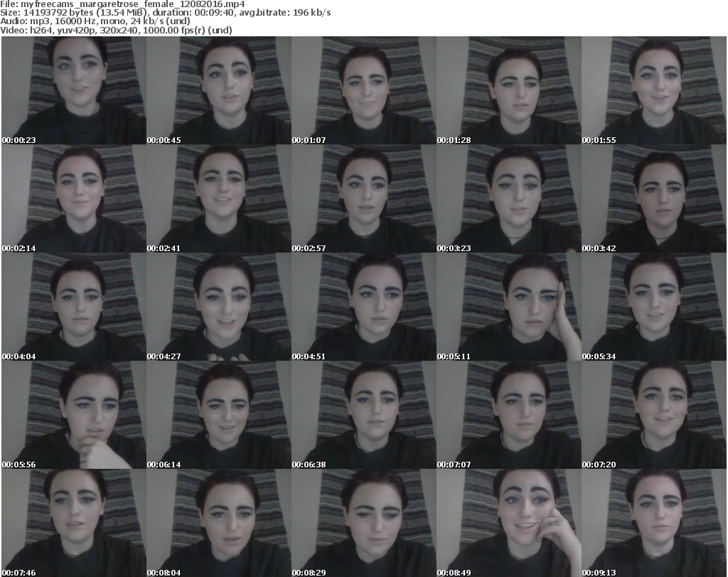
Task: Click the thumbnail at 00:04:51
Action: click(363, 307)
